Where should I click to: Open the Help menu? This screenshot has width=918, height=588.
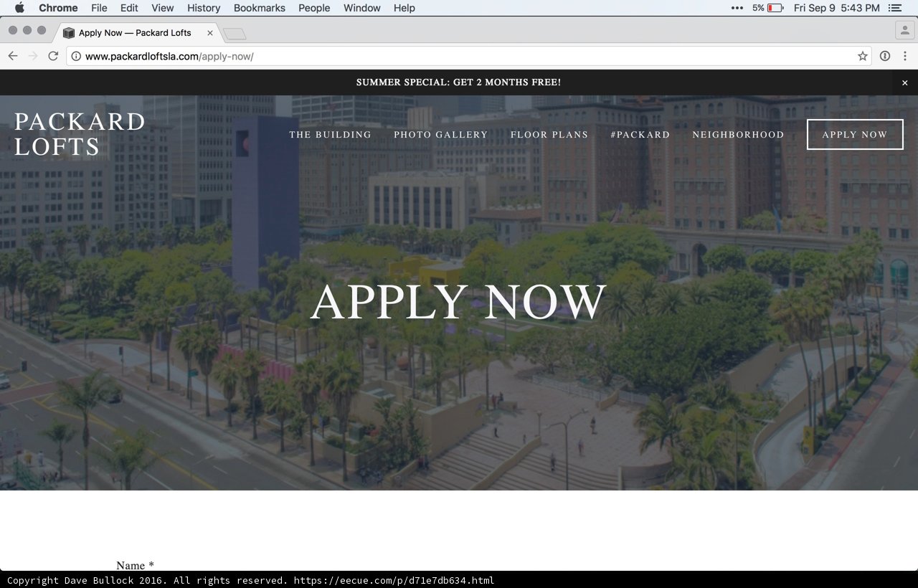(404, 8)
